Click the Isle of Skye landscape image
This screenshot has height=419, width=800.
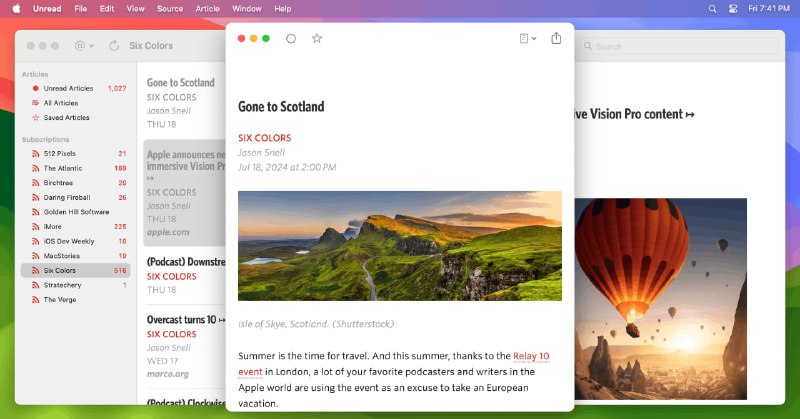(x=399, y=246)
